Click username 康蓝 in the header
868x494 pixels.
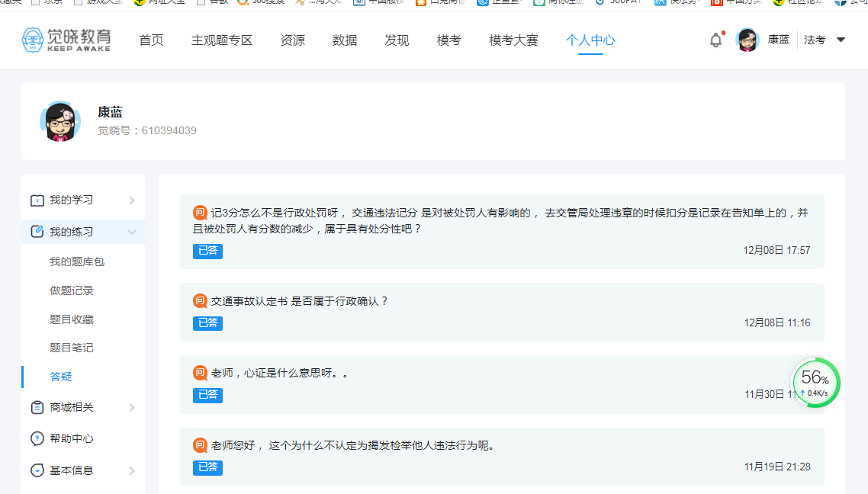pyautogui.click(x=778, y=40)
